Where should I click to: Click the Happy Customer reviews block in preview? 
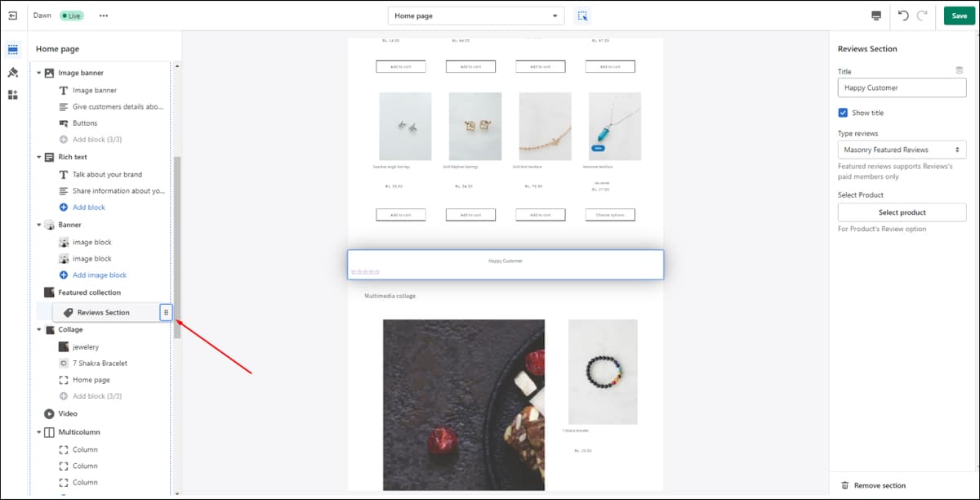coord(505,265)
